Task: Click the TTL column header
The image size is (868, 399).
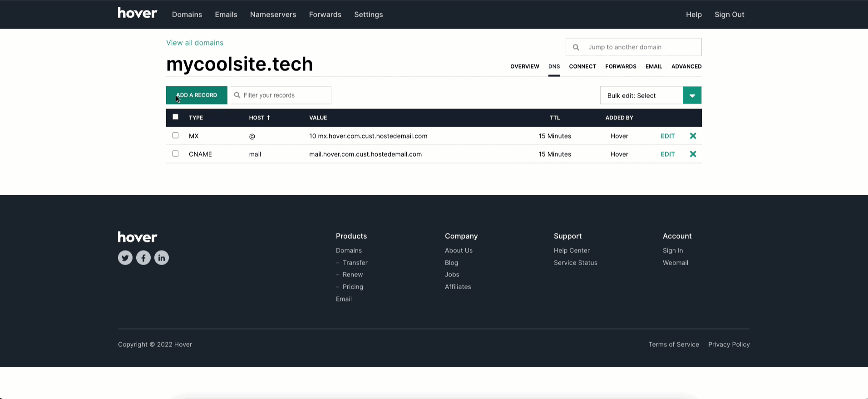Action: [555, 118]
